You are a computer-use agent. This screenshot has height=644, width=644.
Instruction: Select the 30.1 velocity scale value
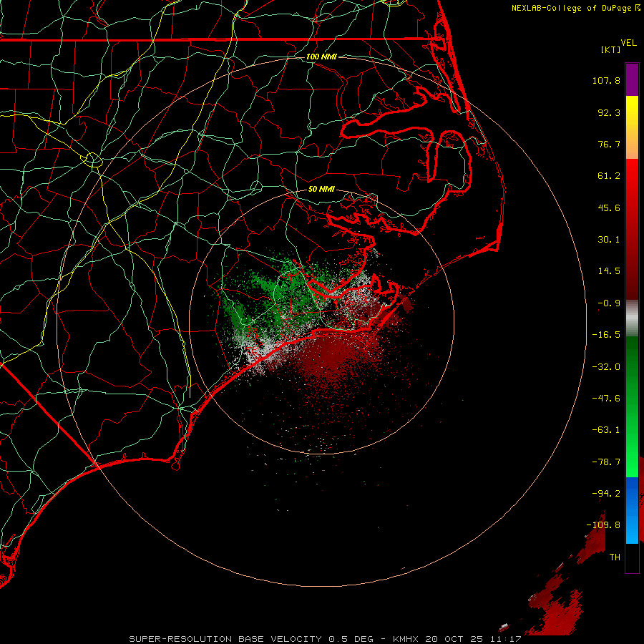click(609, 240)
